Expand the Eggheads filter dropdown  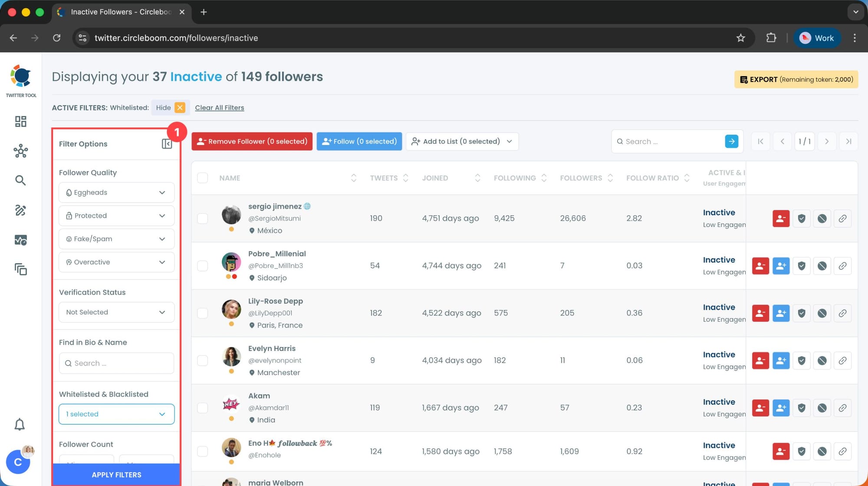[116, 192]
